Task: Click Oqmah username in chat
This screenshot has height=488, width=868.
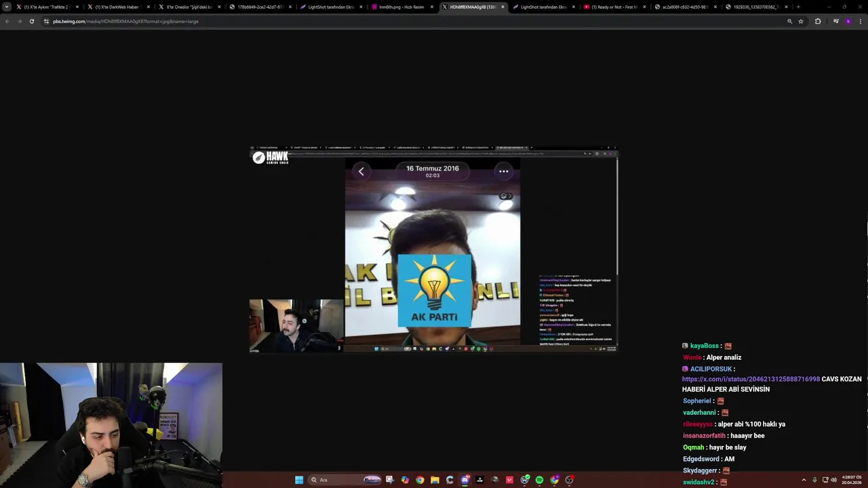Action: (693, 447)
